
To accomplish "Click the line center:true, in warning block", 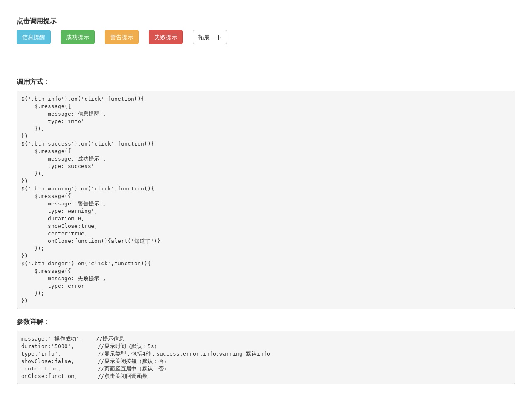I will (x=68, y=234).
